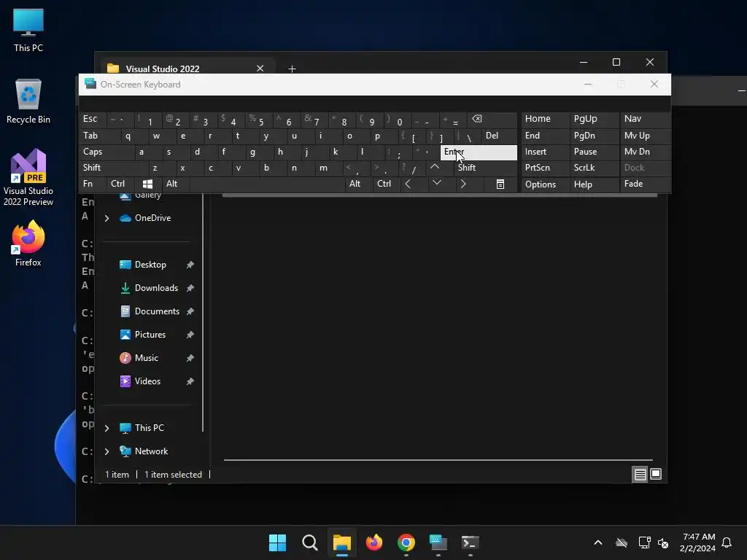This screenshot has height=560, width=747.
Task: Click Terminal taskbar icon
Action: pyautogui.click(x=471, y=542)
